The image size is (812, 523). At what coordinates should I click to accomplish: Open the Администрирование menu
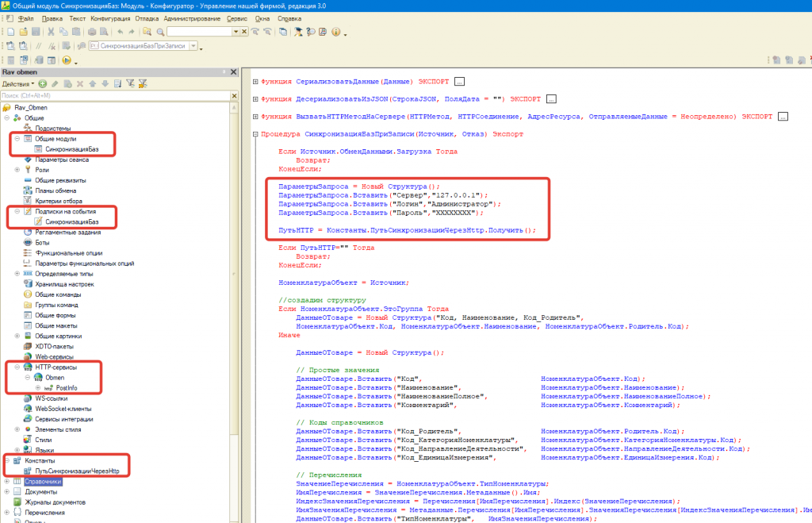click(192, 19)
